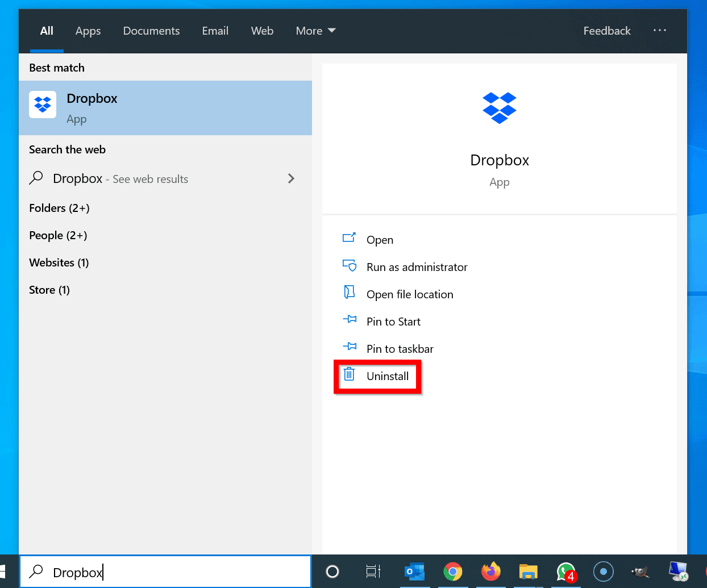Expand the Folders results section

tap(59, 208)
